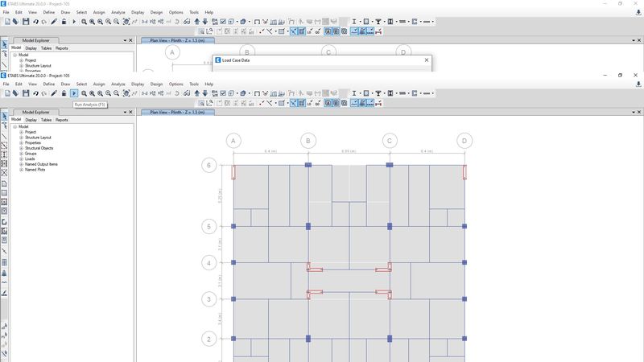
Task: Click Move Down in List blue arrow, front window
Action: click(205, 93)
